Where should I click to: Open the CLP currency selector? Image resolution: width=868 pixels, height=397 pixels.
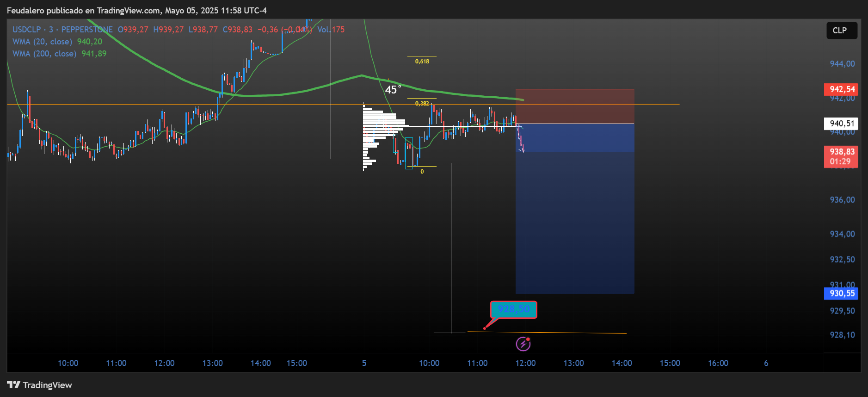click(842, 31)
